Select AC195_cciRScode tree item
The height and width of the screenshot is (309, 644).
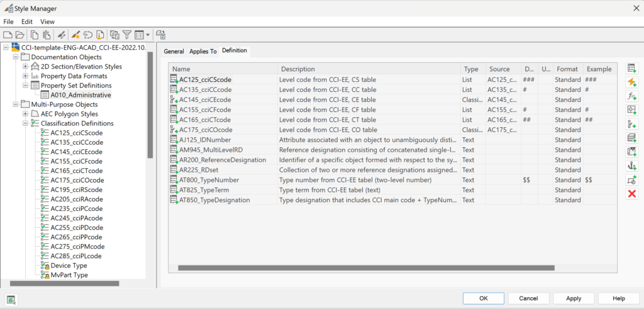76,190
